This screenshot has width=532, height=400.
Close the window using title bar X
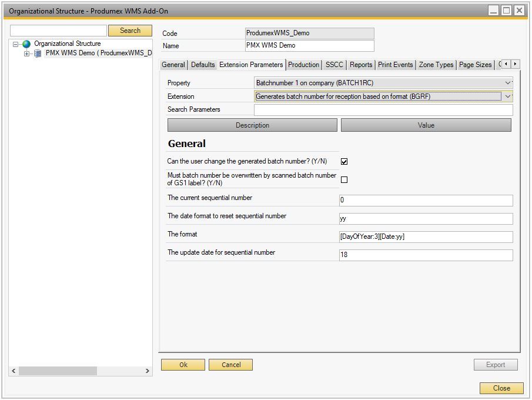(x=519, y=11)
